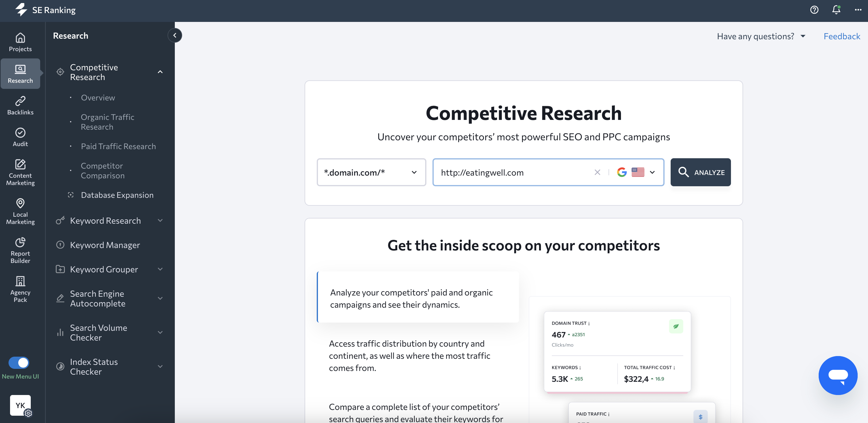Collapse the Research side panel
The height and width of the screenshot is (423, 868).
pyautogui.click(x=175, y=35)
